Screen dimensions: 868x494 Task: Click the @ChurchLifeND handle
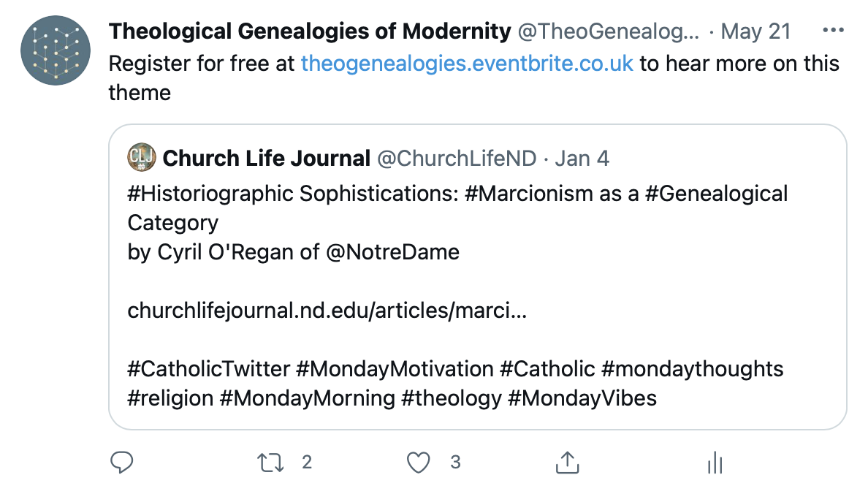[x=457, y=158]
